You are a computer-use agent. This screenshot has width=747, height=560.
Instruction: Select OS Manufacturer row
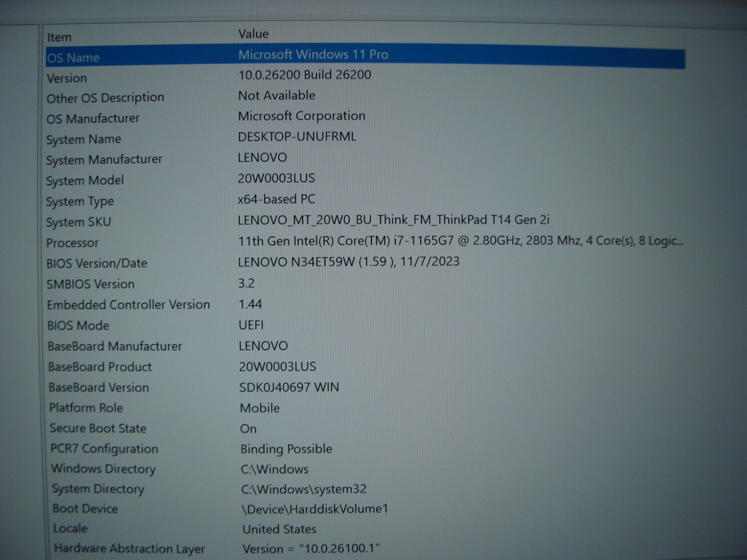pyautogui.click(x=93, y=119)
